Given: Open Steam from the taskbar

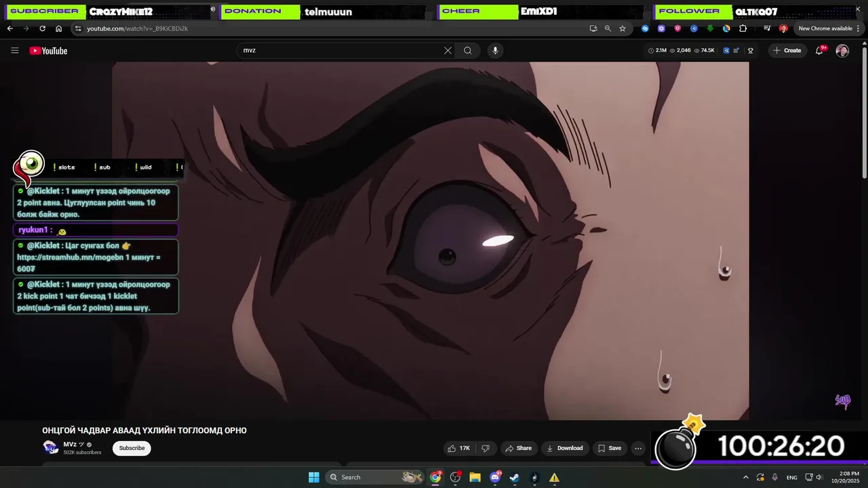Looking at the screenshot, I should [515, 477].
